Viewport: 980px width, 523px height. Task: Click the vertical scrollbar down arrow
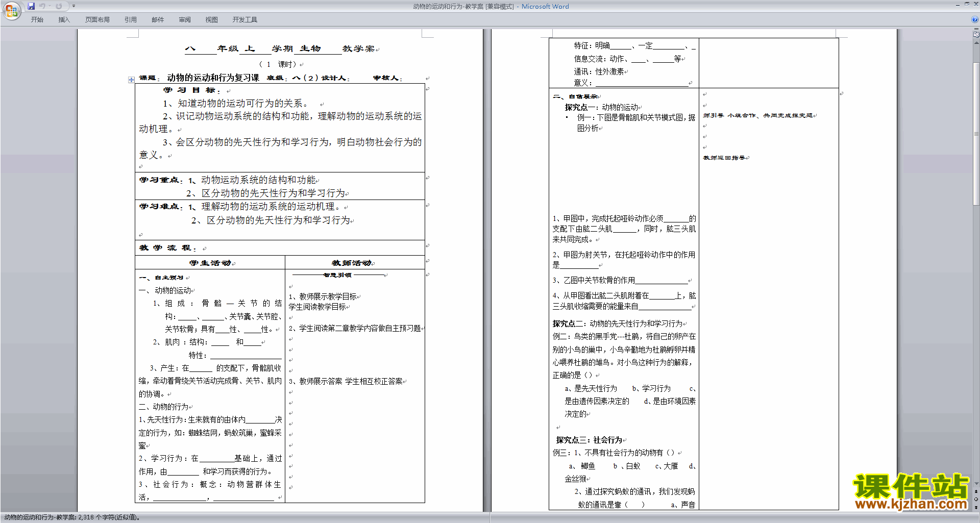pos(976,483)
